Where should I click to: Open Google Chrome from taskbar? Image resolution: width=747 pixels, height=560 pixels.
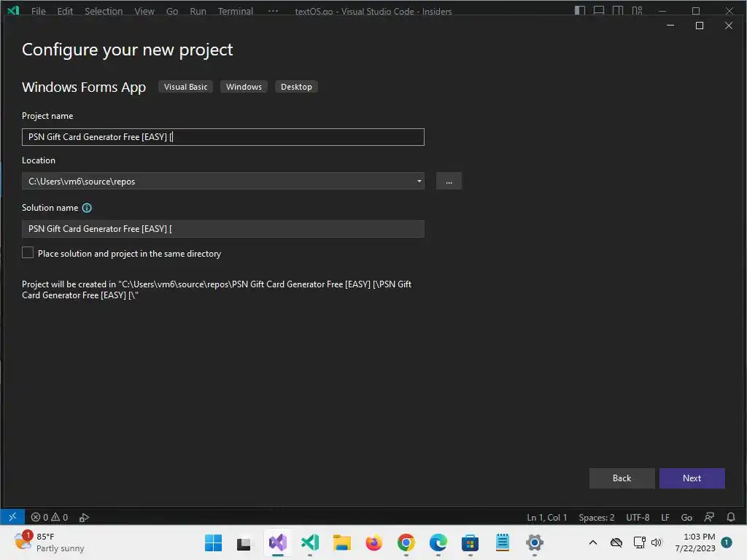(406, 542)
